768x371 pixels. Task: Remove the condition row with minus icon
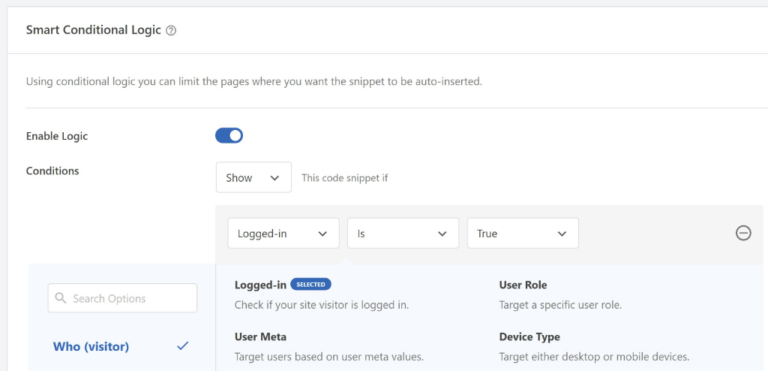click(743, 233)
